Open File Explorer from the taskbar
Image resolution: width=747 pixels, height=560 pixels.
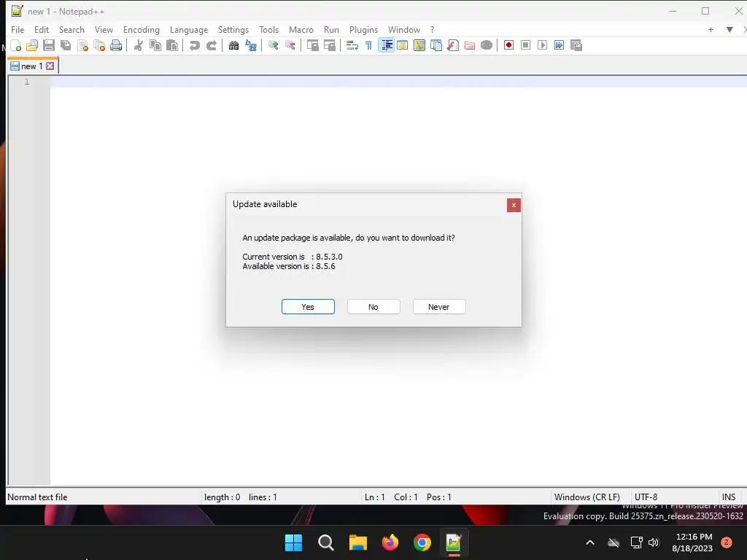[x=357, y=542]
